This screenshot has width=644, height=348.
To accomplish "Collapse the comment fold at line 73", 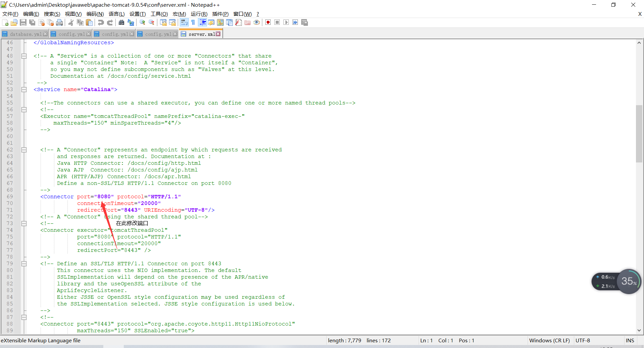I will 24,223.
